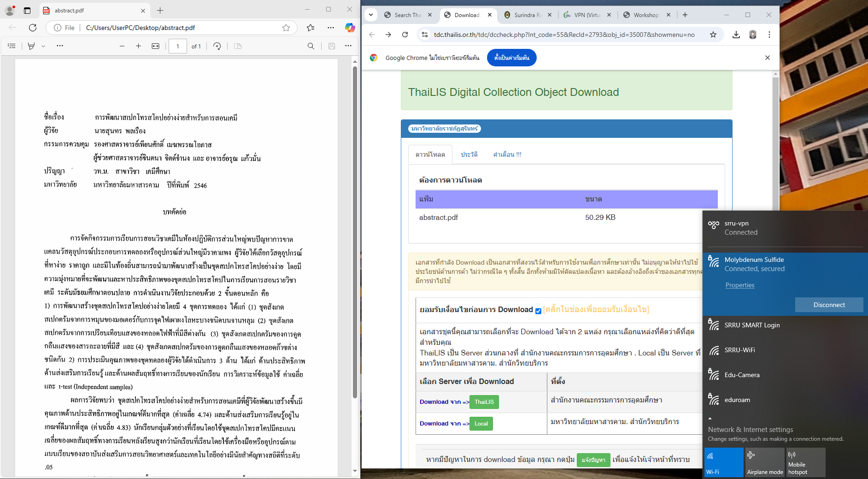Open Chrome three-dot menu
Screen dimensions: 868x479
pyautogui.click(x=769, y=35)
